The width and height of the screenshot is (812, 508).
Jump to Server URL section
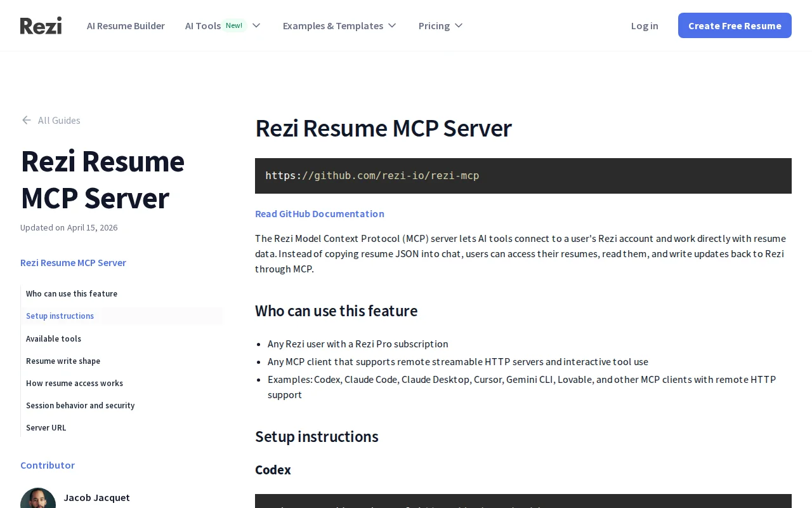point(46,427)
